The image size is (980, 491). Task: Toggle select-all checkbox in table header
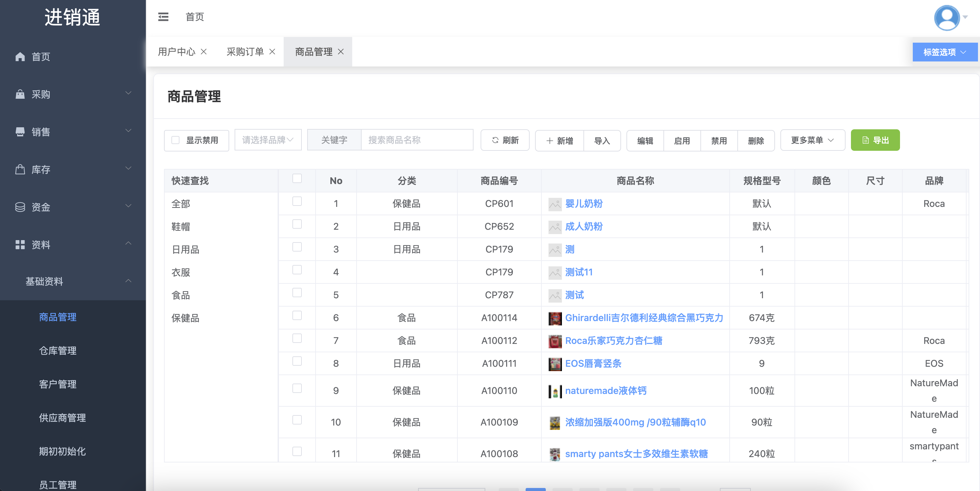pyautogui.click(x=297, y=178)
